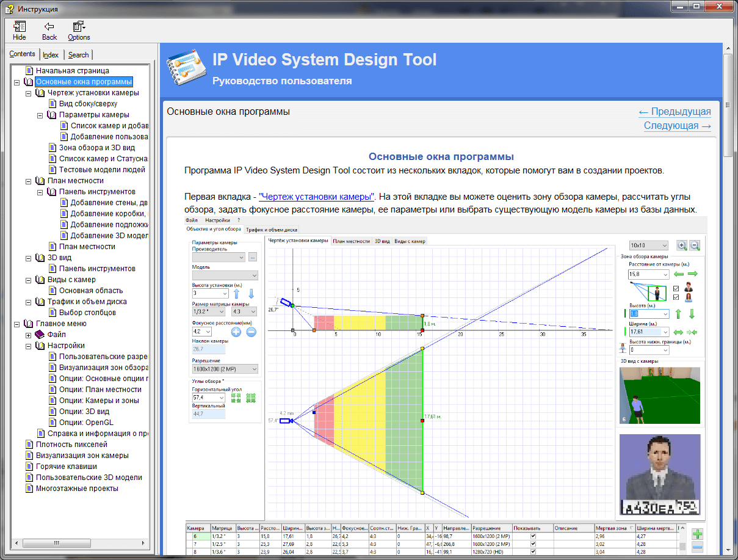738x560 pixels.
Task: Toggle the Показывать checkbox in camera 6 row
Action: 532,536
